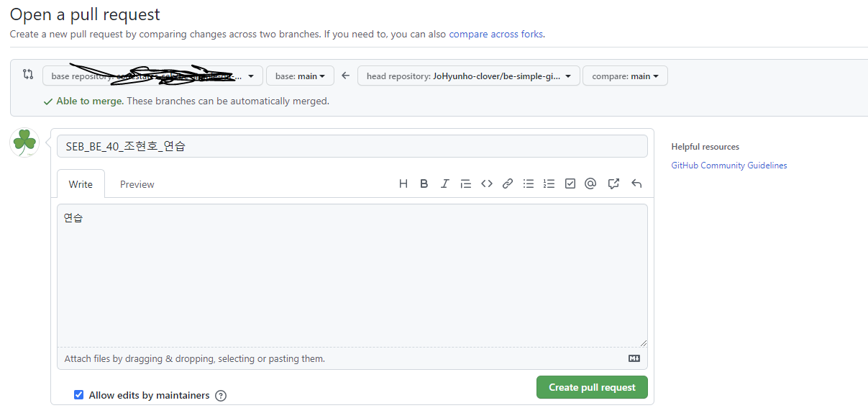This screenshot has width=868, height=408.
Task: Reference an issue or pull request
Action: 613,183
